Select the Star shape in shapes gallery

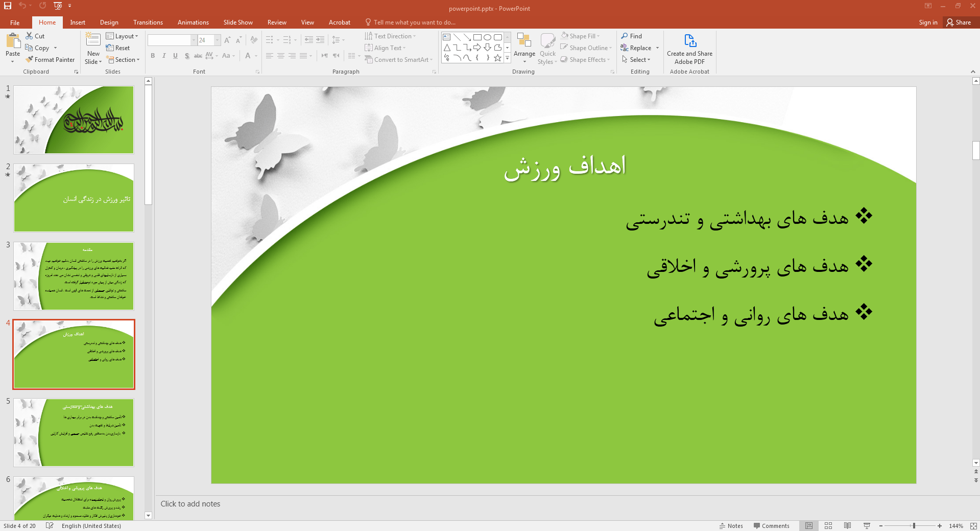pyautogui.click(x=497, y=58)
